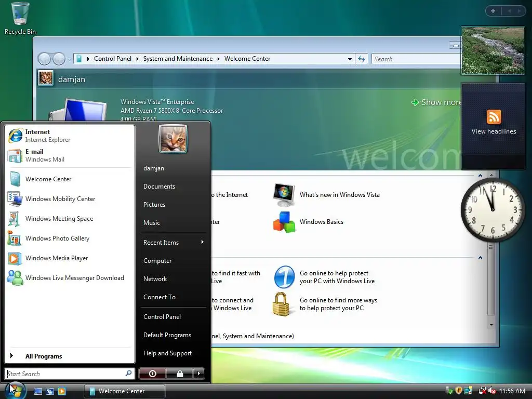The width and height of the screenshot is (532, 399).
Task: Click Back button in Welcome Center window
Action: coord(44,59)
